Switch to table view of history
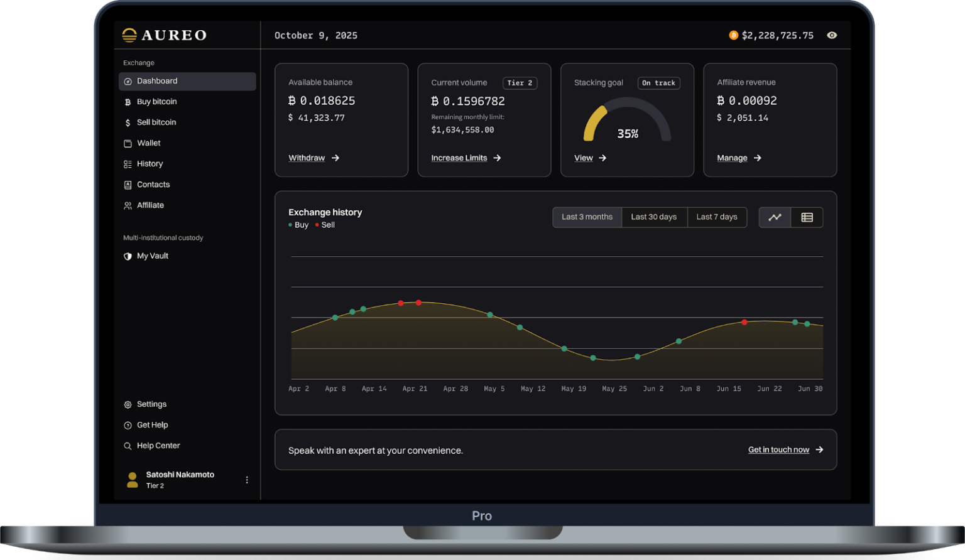965x560 pixels. coord(807,217)
